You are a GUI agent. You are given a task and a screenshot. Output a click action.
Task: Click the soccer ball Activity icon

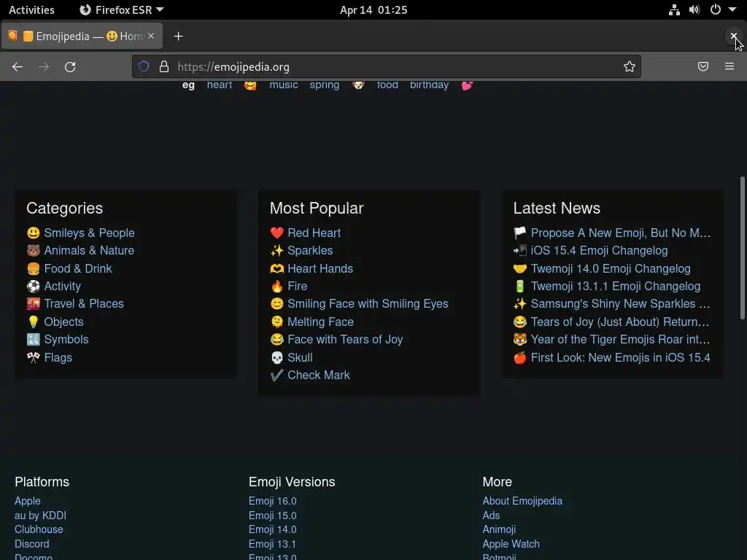tap(34, 286)
